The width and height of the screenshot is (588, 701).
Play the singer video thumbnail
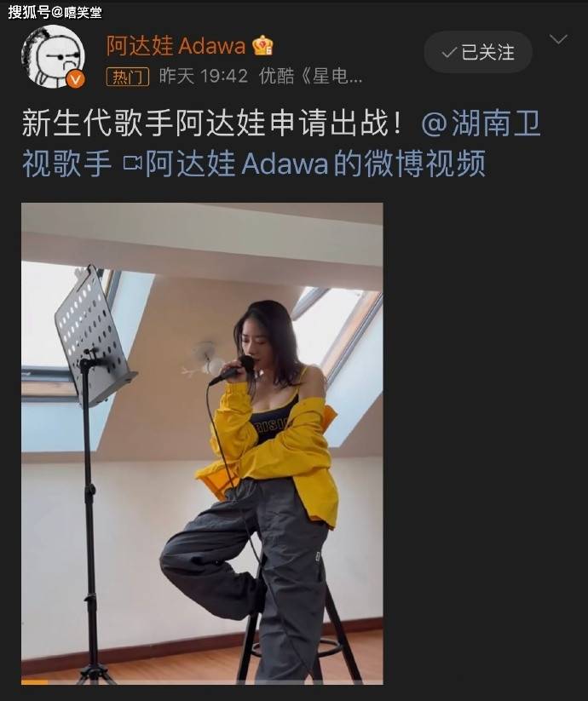tap(202, 444)
